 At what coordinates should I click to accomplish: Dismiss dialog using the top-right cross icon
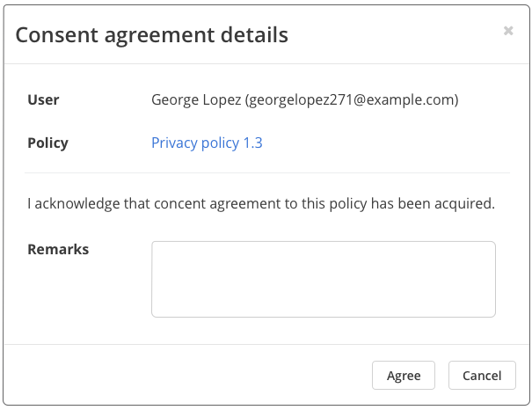pyautogui.click(x=508, y=31)
